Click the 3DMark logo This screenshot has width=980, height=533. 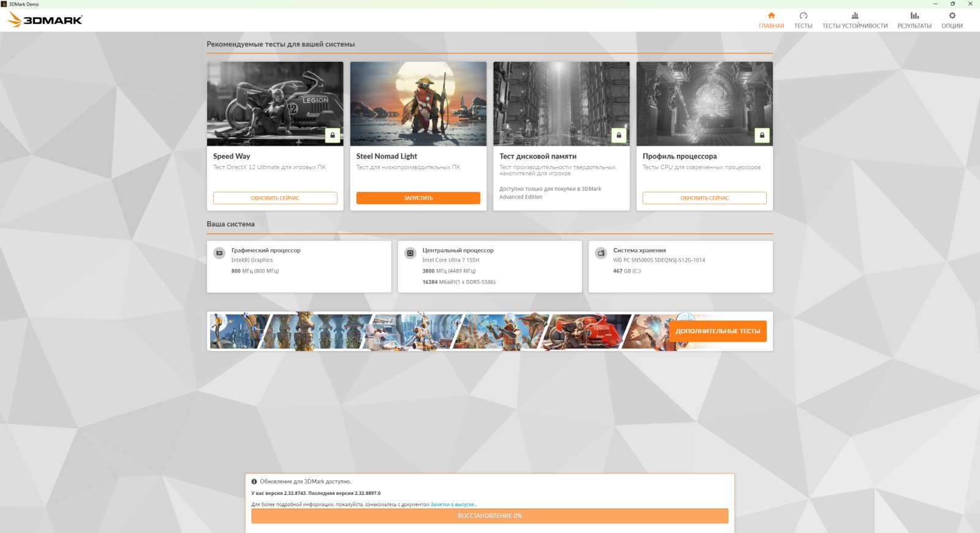pos(45,20)
